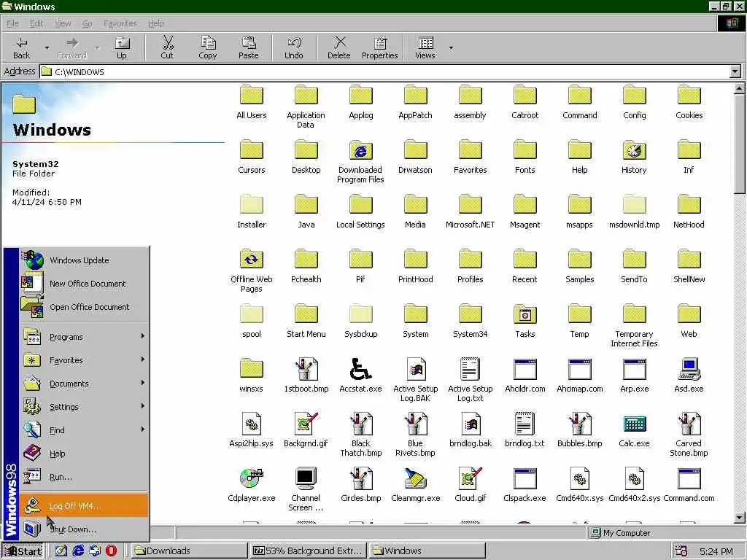The image size is (747, 560).
Task: Select the Cloud.gif file
Action: point(471,485)
